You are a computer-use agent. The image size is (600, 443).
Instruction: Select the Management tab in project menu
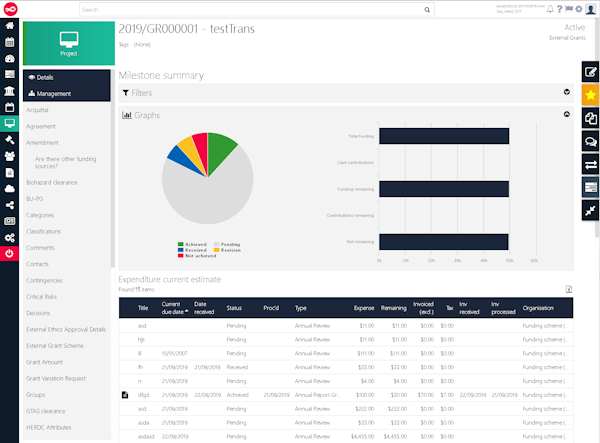[x=48, y=93]
